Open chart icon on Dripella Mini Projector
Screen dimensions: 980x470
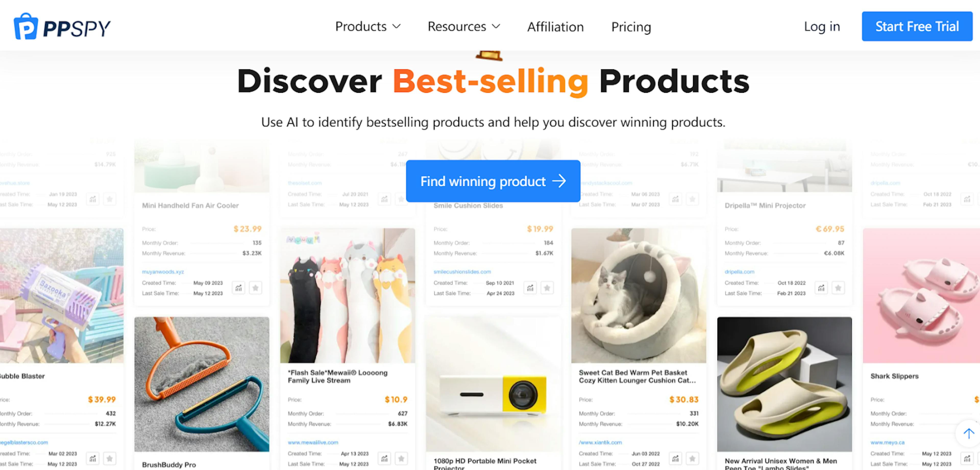point(821,288)
